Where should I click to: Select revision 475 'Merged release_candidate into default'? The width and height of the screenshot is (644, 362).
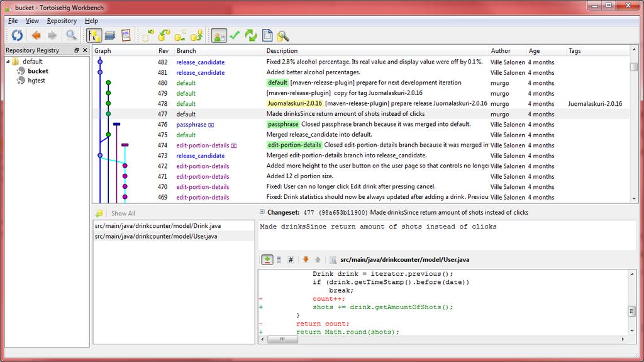361,135
